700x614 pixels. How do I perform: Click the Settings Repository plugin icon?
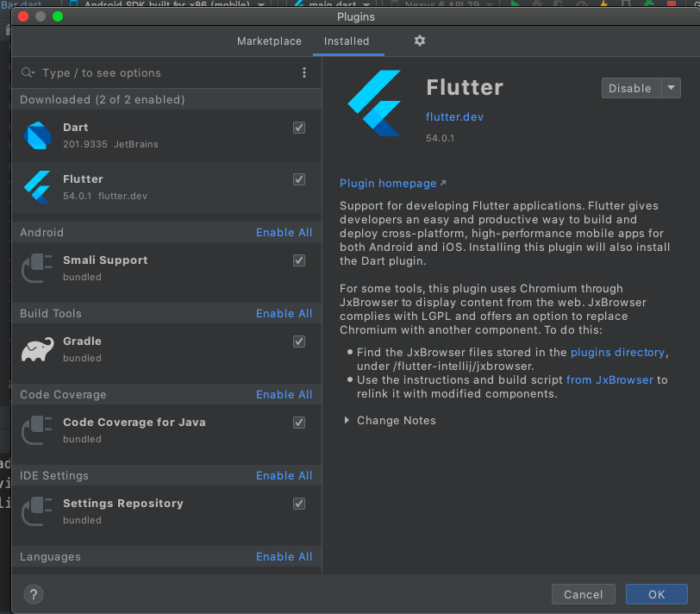click(x=37, y=511)
